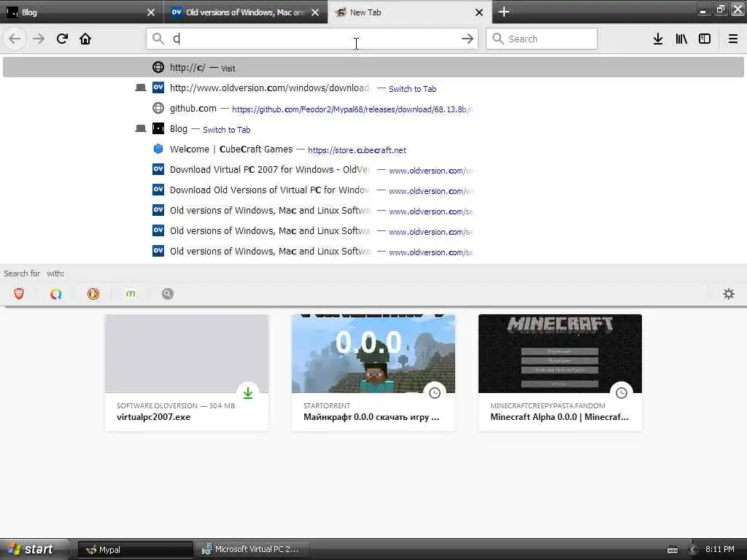The image size is (747, 560).
Task: Click the Go arrow in the address bar
Action: click(x=468, y=39)
